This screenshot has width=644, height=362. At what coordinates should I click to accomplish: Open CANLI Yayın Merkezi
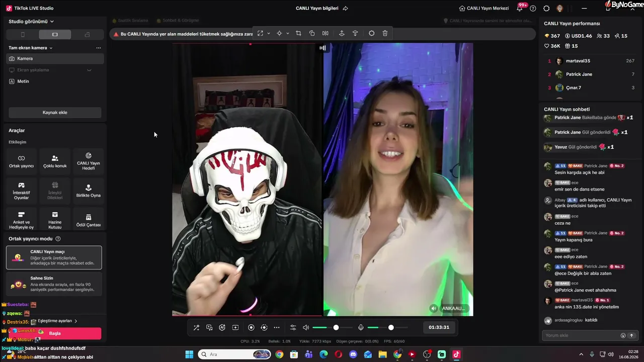pyautogui.click(x=484, y=8)
